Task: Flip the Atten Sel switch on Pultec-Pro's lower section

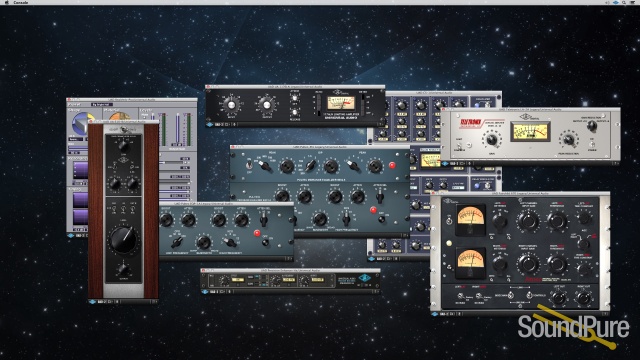Action: pyautogui.click(x=380, y=197)
